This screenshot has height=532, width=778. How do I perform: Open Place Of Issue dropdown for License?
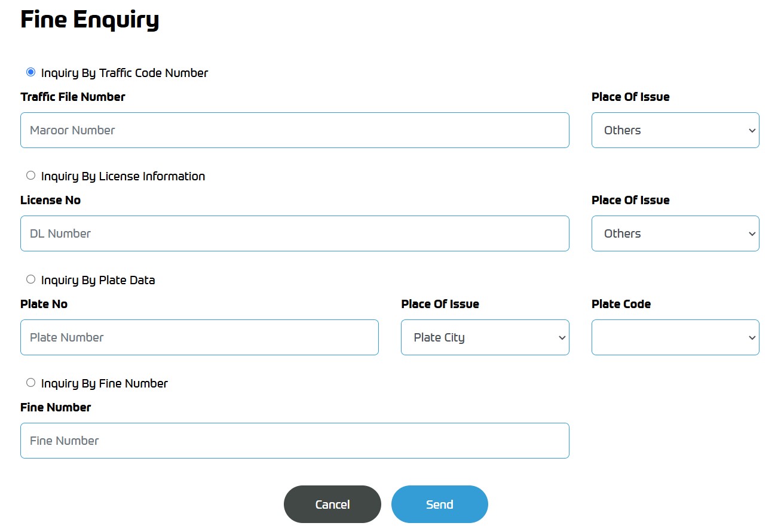[x=675, y=233]
